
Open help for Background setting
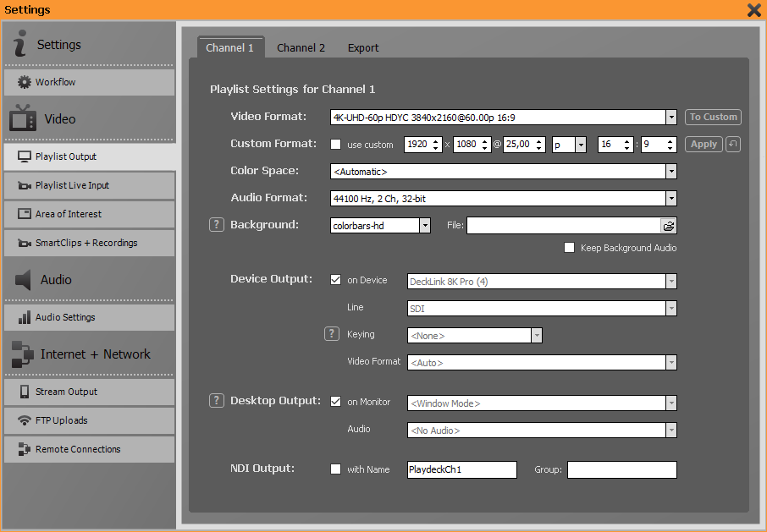tap(217, 225)
